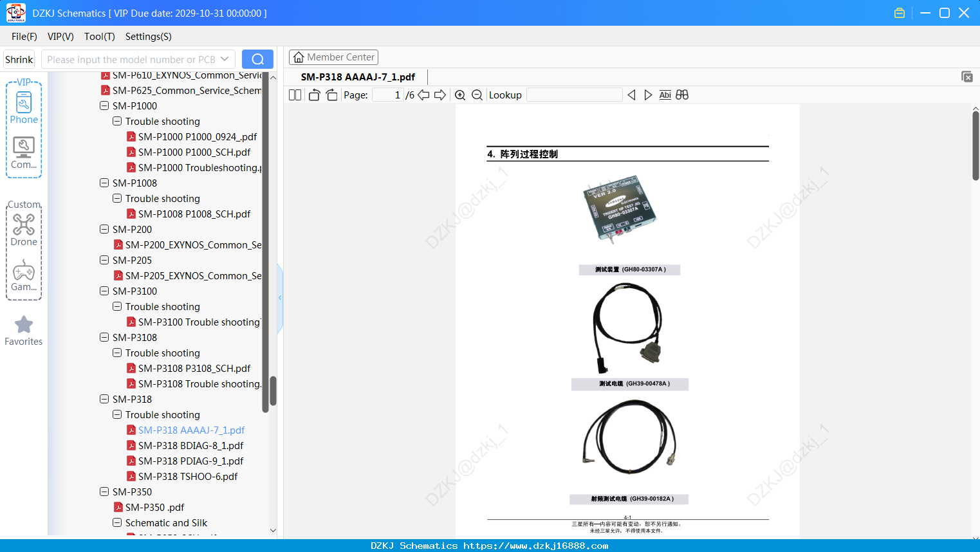Open the Member Center

(x=333, y=57)
